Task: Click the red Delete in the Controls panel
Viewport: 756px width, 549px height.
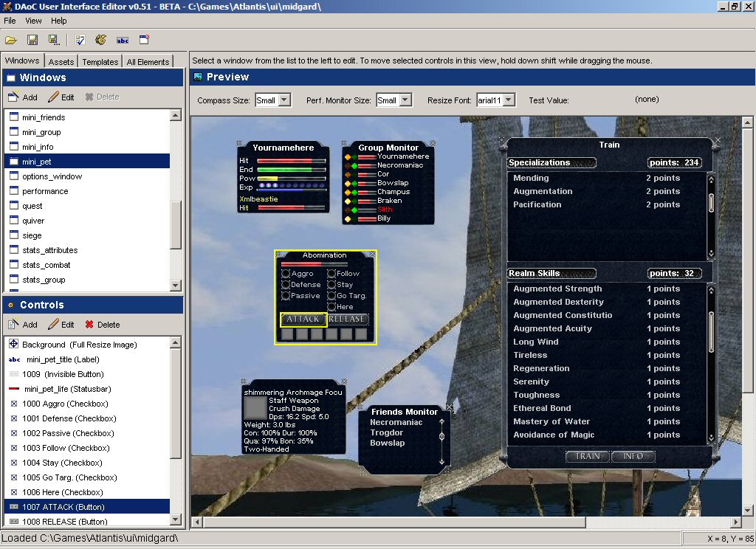Action: [102, 325]
